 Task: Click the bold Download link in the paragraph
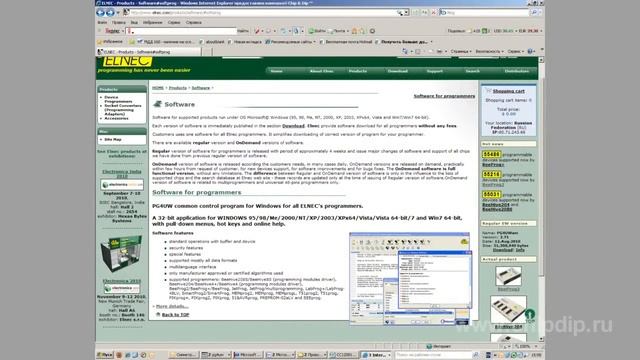tap(293, 126)
